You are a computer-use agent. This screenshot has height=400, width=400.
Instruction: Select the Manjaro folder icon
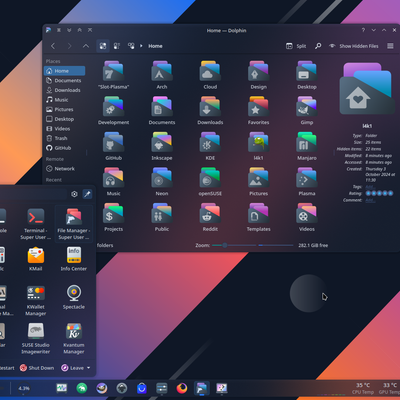(x=307, y=142)
